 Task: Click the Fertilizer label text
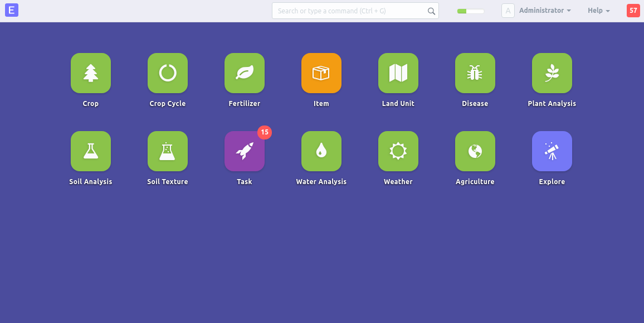click(x=245, y=104)
